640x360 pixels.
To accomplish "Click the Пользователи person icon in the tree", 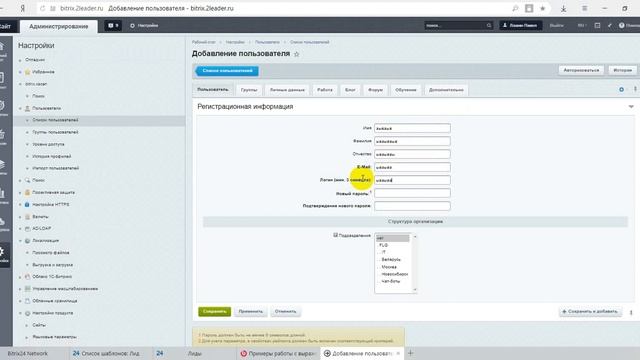I will tap(27, 108).
